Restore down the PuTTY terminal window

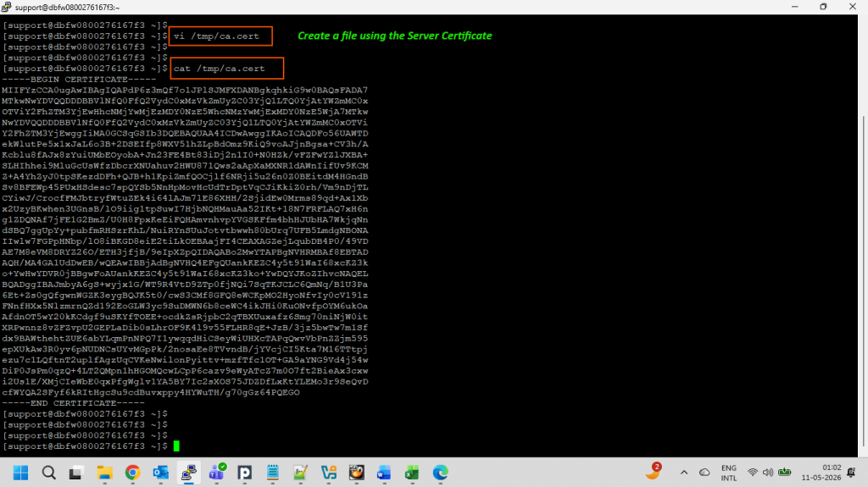(824, 7)
